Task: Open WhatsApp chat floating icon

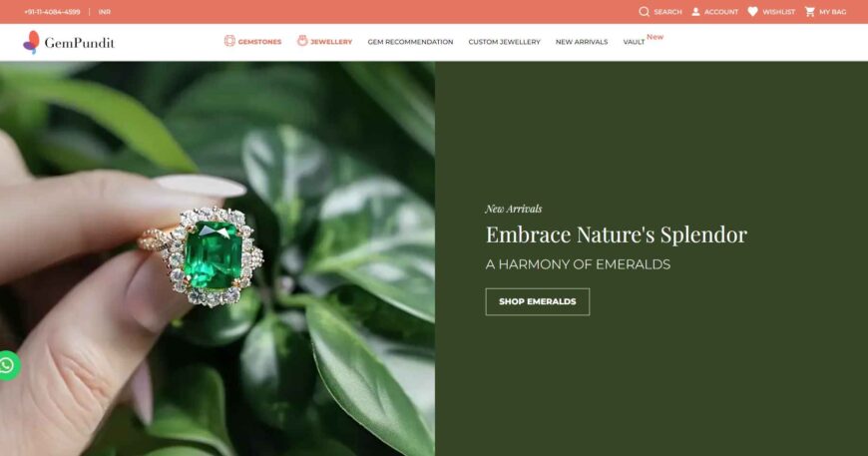Action: (x=8, y=365)
